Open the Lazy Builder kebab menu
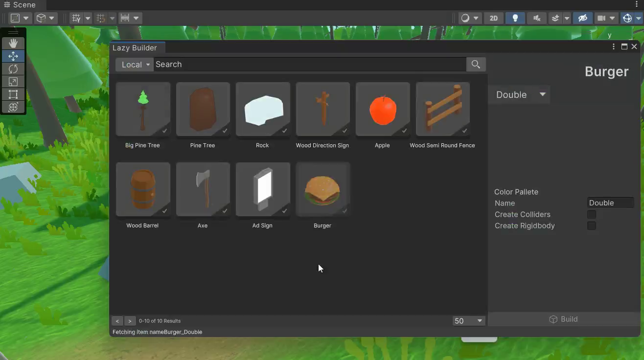The height and width of the screenshot is (360, 644). tap(614, 46)
